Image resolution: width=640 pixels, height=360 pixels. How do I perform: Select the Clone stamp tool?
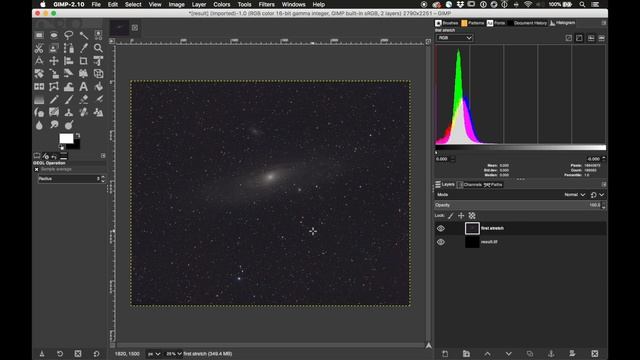tap(69, 112)
